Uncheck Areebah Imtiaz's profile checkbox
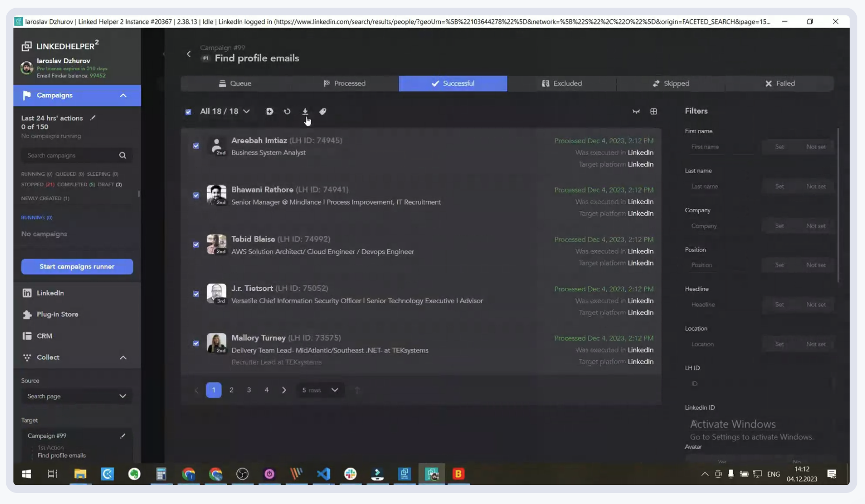Viewport: 865px width, 504px height. point(196,146)
